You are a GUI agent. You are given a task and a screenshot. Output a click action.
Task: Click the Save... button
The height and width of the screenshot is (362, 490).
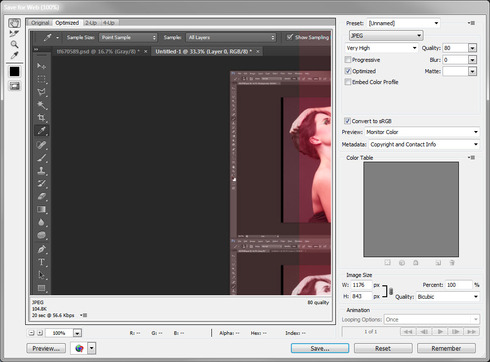tap(320, 348)
